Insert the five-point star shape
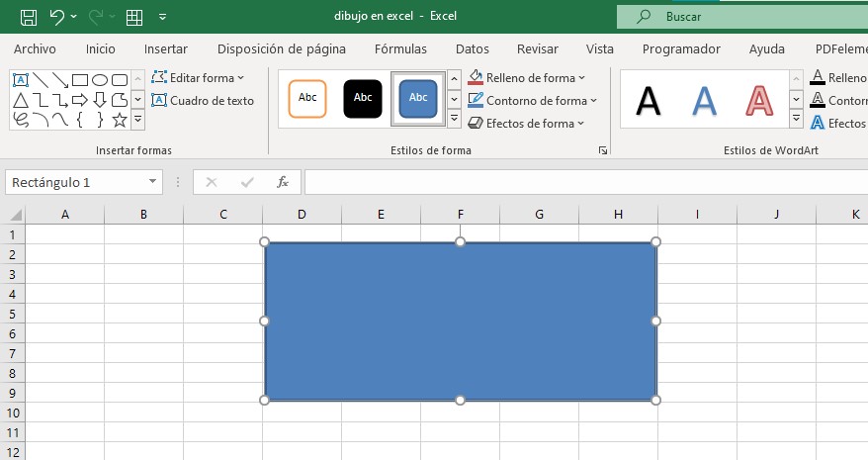Image resolution: width=868 pixels, height=460 pixels. (120, 120)
